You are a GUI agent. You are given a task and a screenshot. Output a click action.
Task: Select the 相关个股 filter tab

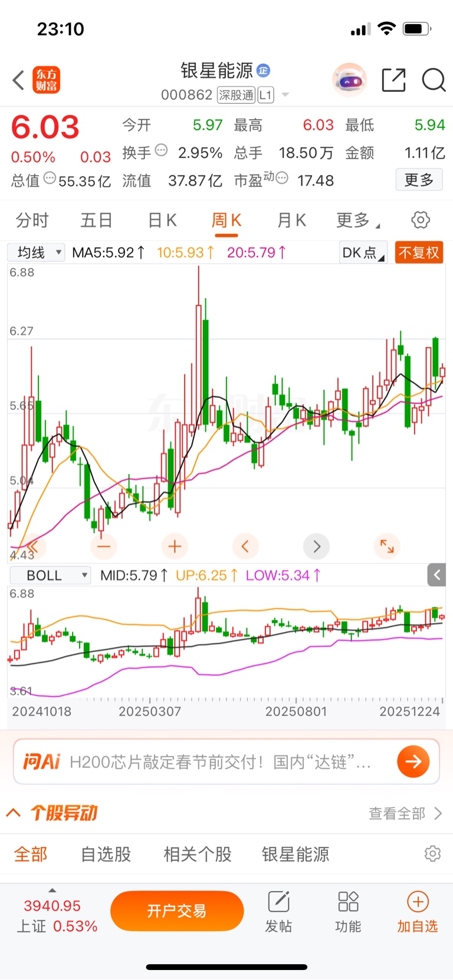click(198, 854)
